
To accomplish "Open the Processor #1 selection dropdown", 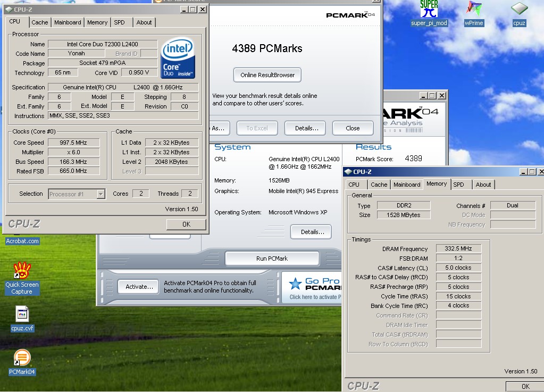I will tap(77, 194).
